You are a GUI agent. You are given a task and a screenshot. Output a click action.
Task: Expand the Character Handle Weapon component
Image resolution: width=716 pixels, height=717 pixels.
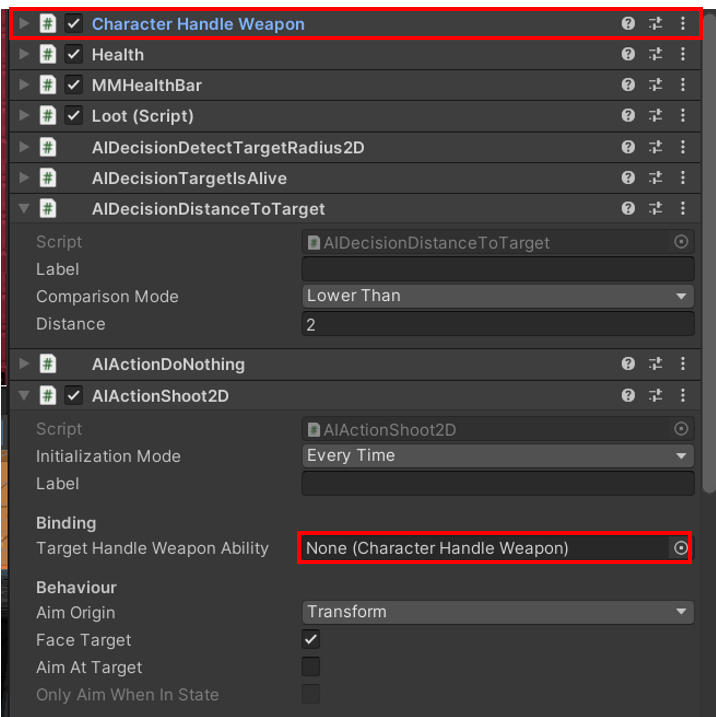tap(24, 23)
